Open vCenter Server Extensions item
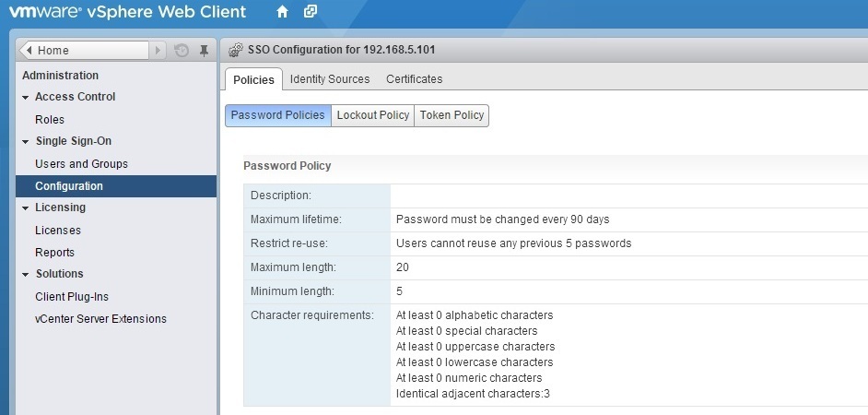Image resolution: width=868 pixels, height=415 pixels. click(x=100, y=319)
